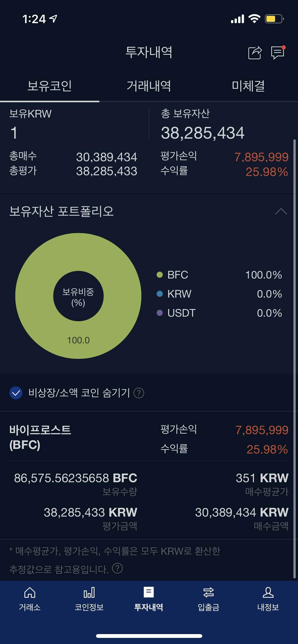The width and height of the screenshot is (298, 644).
Task: Uncheck the 비상장/소액 코인 숨기기 checkbox
Action: pyautogui.click(x=16, y=393)
